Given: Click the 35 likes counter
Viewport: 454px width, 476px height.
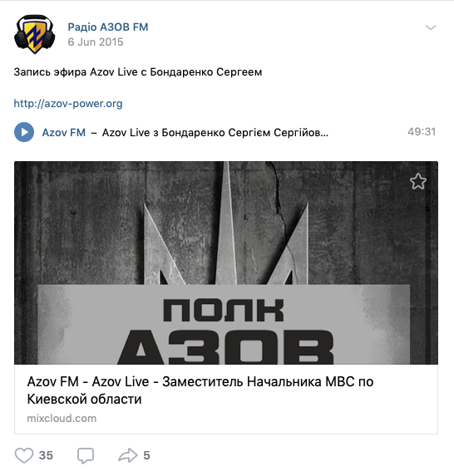Looking at the screenshot, I should 46,455.
